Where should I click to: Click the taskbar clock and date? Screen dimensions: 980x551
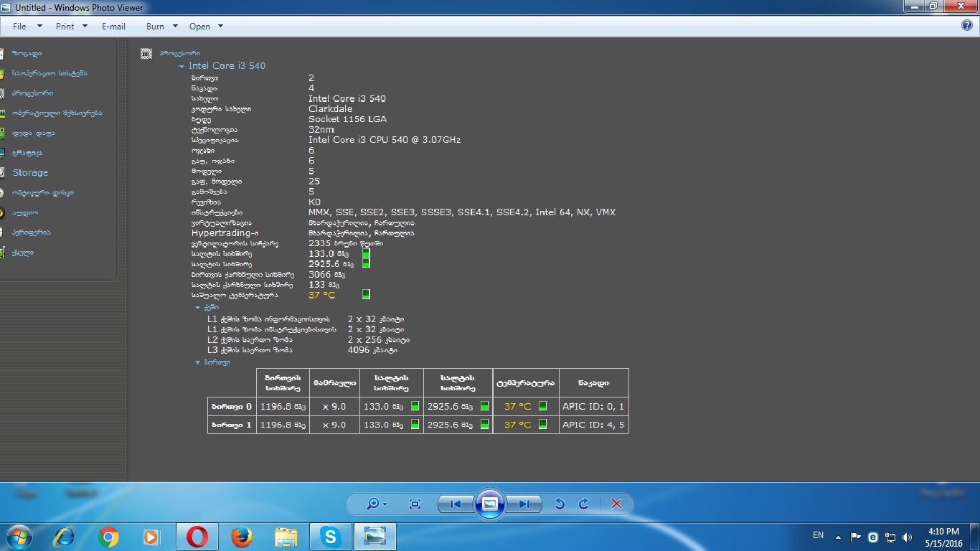click(x=943, y=537)
